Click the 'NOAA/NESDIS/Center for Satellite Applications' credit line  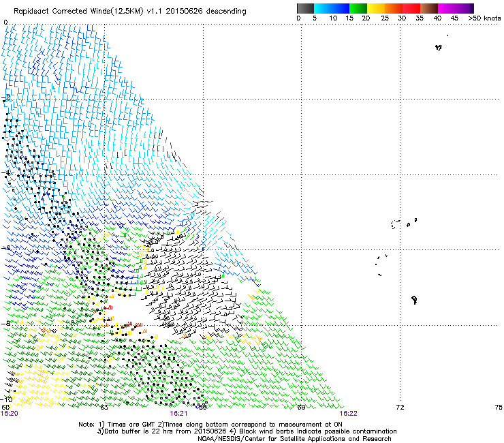coord(294,439)
